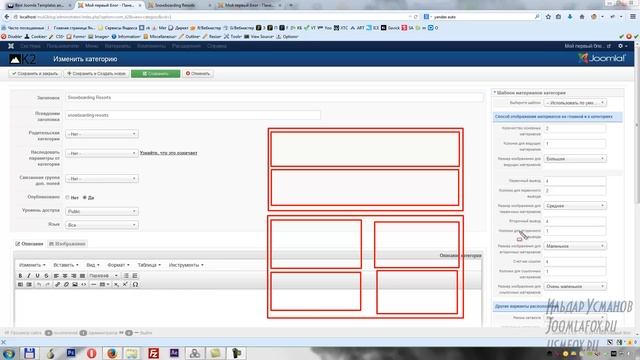Open the table insert dropdown in the toolbar
The width and height of the screenshot is (640, 360).
pyautogui.click(x=104, y=284)
